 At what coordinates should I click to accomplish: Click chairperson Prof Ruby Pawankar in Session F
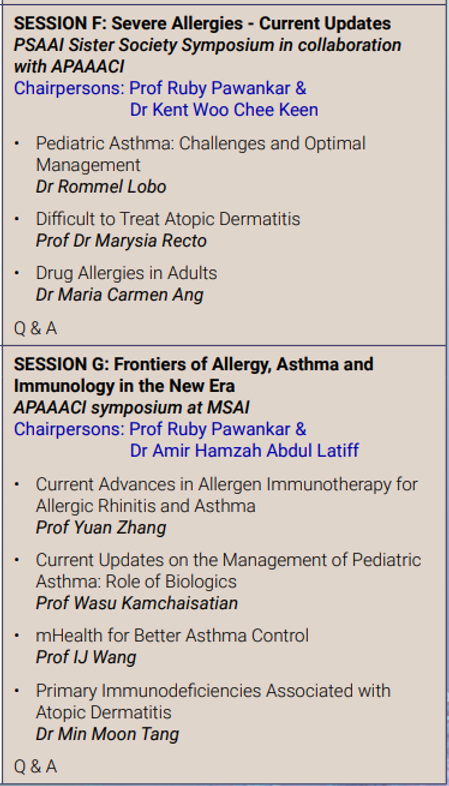[217, 88]
